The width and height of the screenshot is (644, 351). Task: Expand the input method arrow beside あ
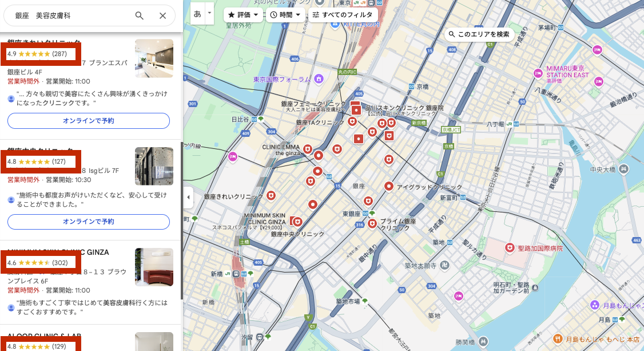[209, 13]
